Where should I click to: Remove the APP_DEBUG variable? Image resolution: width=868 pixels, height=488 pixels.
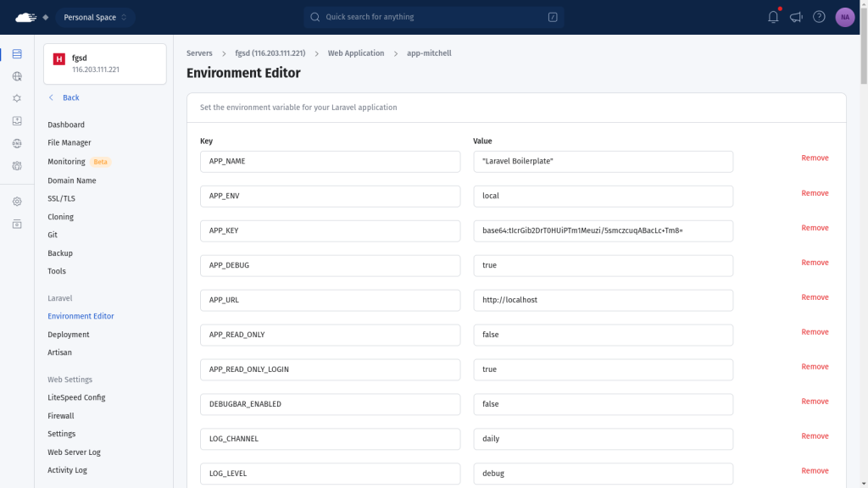pos(815,263)
